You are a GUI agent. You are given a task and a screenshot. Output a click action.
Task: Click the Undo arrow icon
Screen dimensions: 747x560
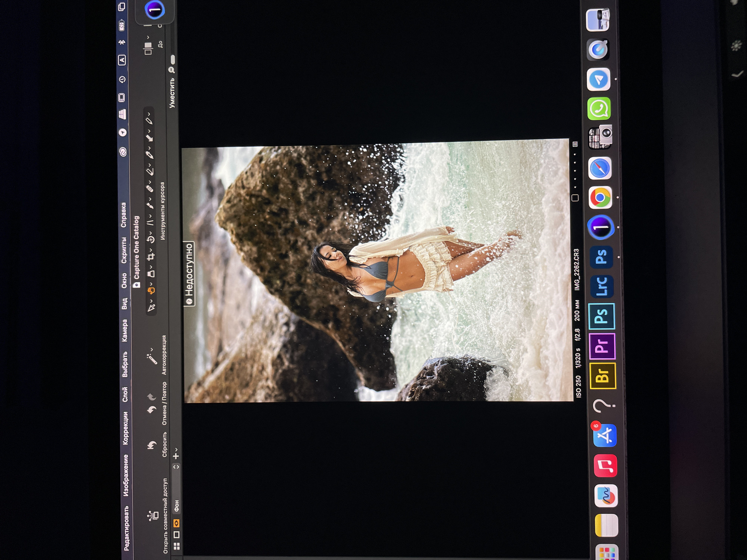pos(152,410)
